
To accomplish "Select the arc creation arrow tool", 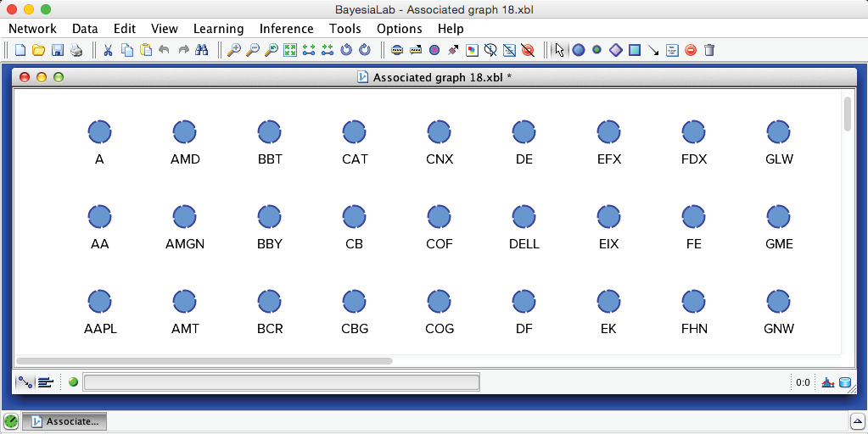I will [654, 51].
